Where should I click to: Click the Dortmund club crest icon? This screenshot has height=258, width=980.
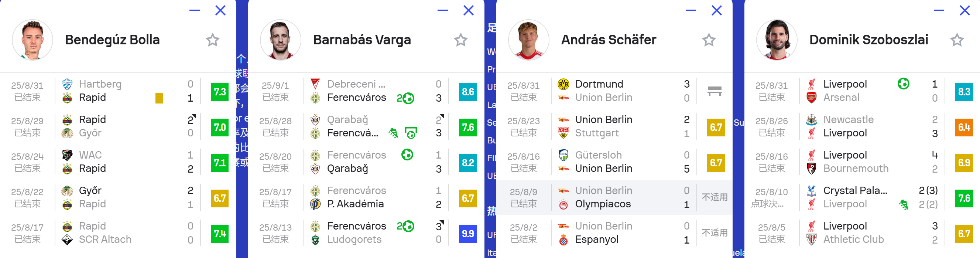pyautogui.click(x=563, y=84)
